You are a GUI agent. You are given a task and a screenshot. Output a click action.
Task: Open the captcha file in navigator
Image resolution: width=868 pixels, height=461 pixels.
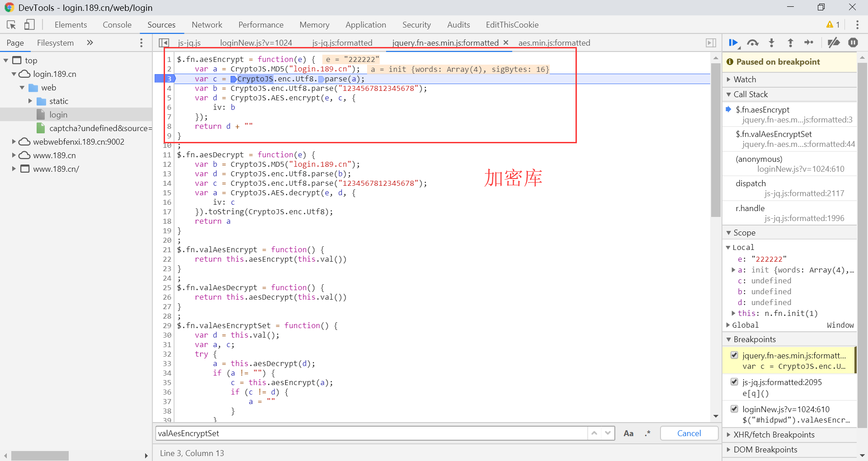click(x=94, y=128)
